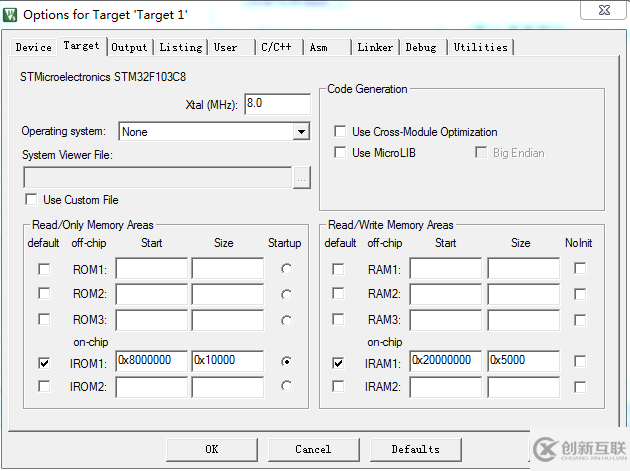The height and width of the screenshot is (471, 630).
Task: Tick the IRAM2 default checkbox
Action: click(338, 386)
